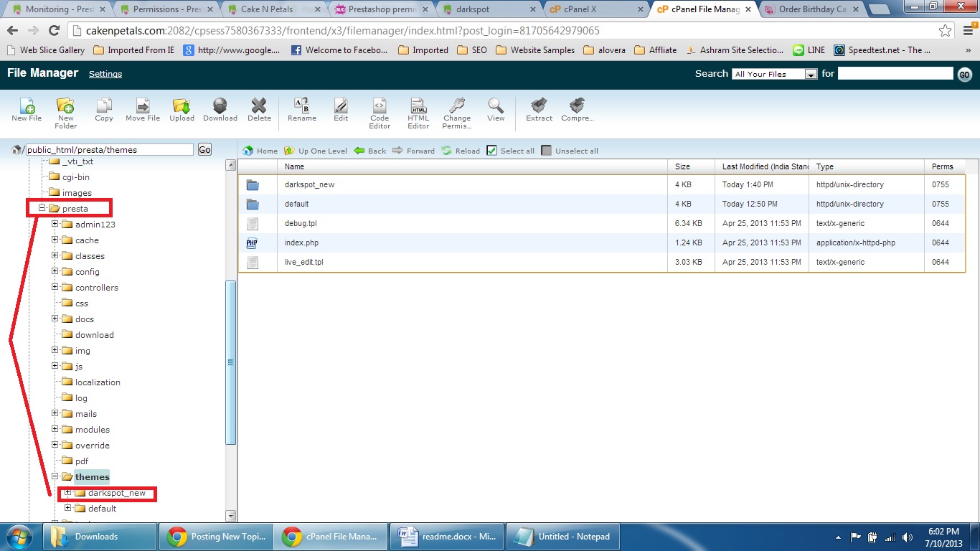Expand the controllers folder node
980x551 pixels.
[55, 287]
